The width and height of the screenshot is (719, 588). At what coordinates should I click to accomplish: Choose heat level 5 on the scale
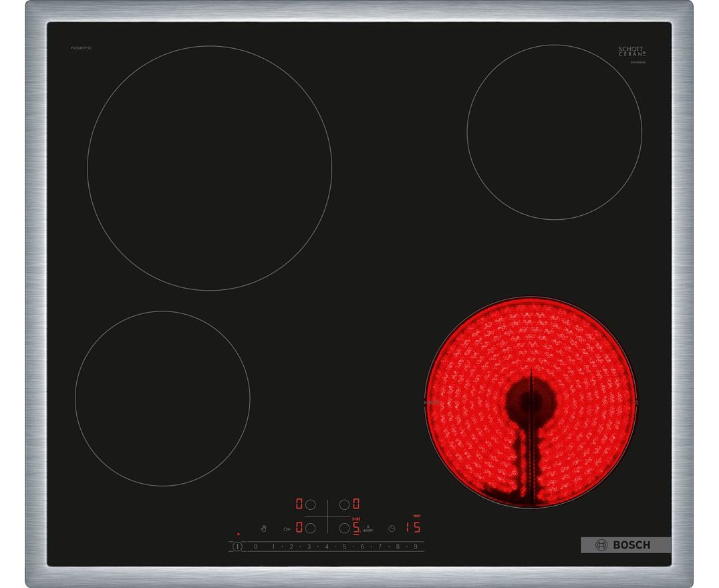(344, 547)
